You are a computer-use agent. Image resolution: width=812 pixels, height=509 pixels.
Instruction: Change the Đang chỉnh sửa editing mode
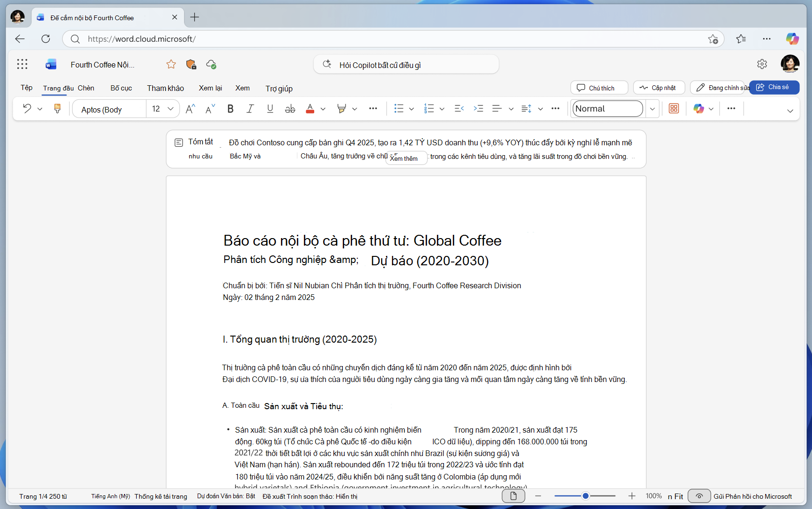click(717, 88)
